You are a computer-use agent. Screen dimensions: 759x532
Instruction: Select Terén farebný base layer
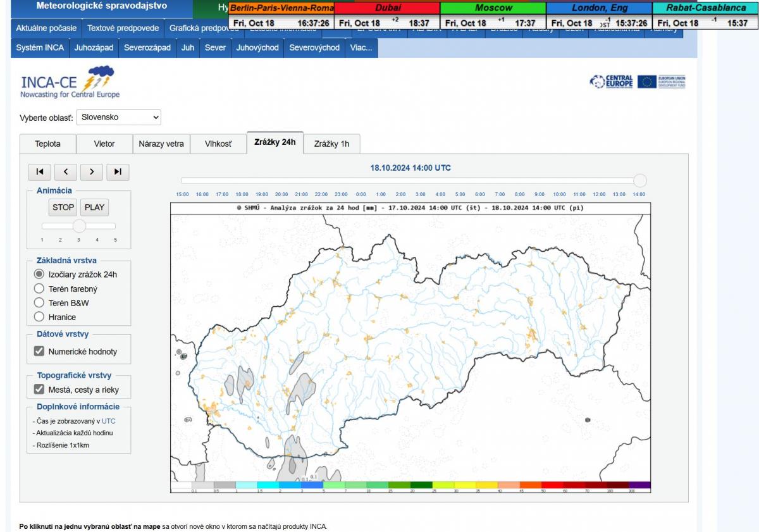pyautogui.click(x=39, y=289)
